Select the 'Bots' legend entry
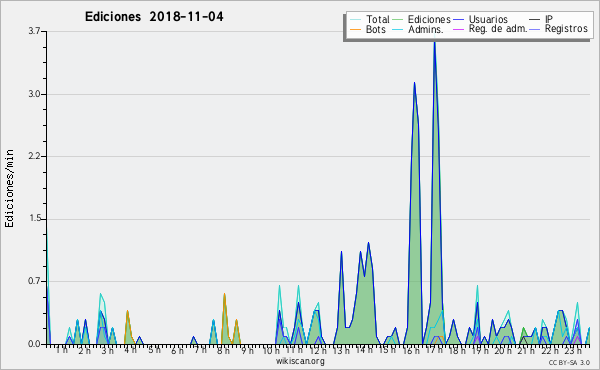The image size is (600, 370). coord(376,29)
